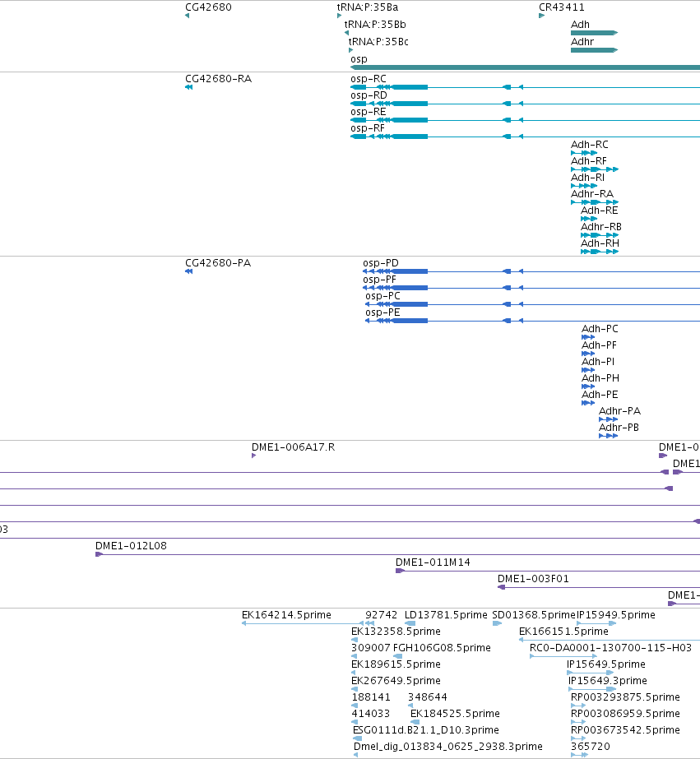Viewport: 700px width, 759px height.
Task: Click the IP15649.5prime EST feature
Action: coord(591,673)
